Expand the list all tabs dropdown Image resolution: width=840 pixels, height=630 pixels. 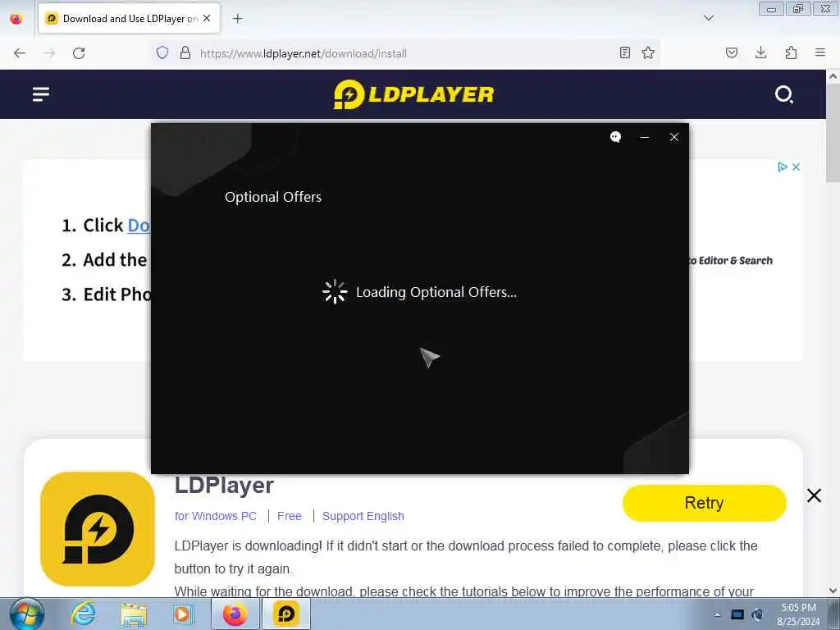708,18
